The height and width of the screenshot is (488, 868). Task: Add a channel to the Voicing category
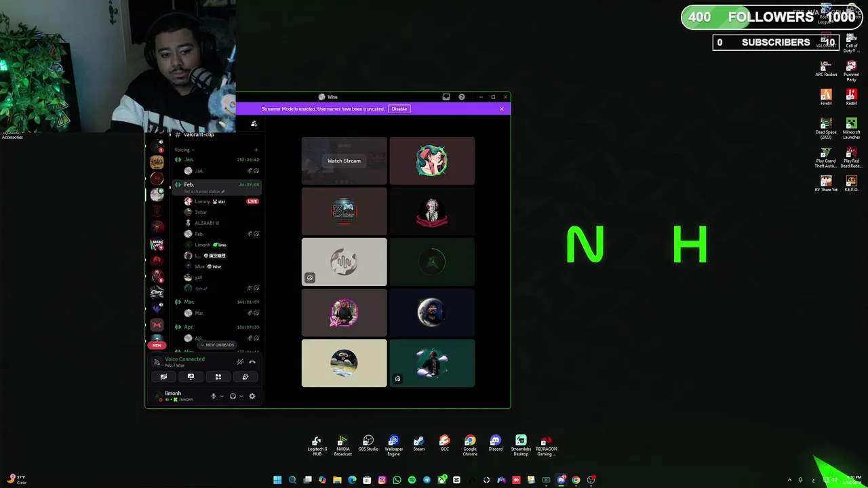(x=256, y=150)
